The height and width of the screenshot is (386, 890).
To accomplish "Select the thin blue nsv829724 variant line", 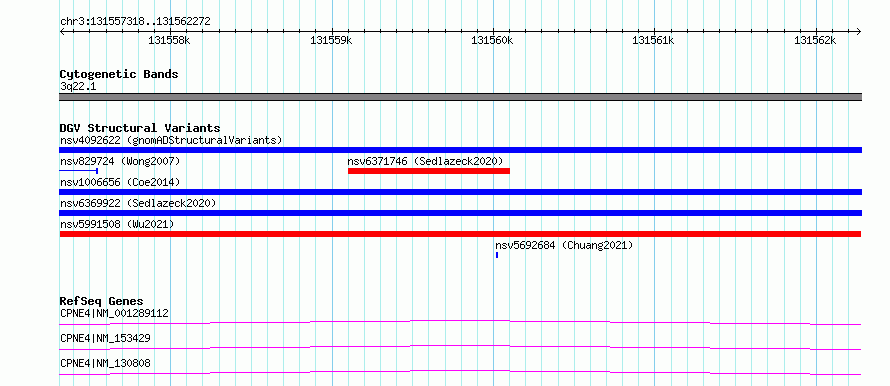I will point(79,170).
